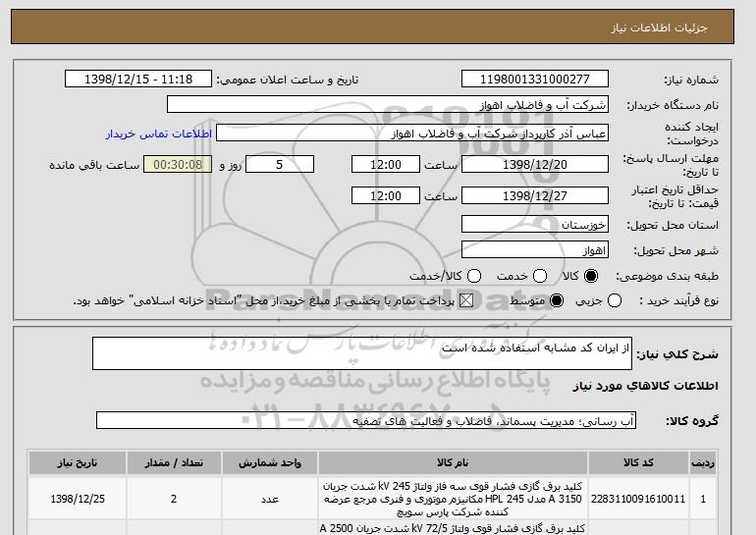Open اطلاعات تماس خریدار link
756x535 pixels.
[159, 134]
